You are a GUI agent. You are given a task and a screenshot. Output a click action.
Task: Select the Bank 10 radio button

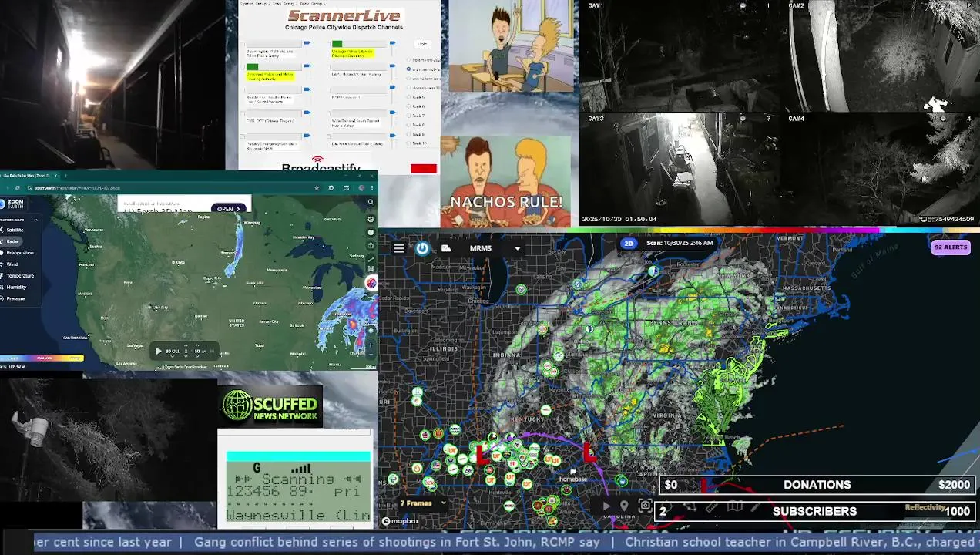[408, 143]
